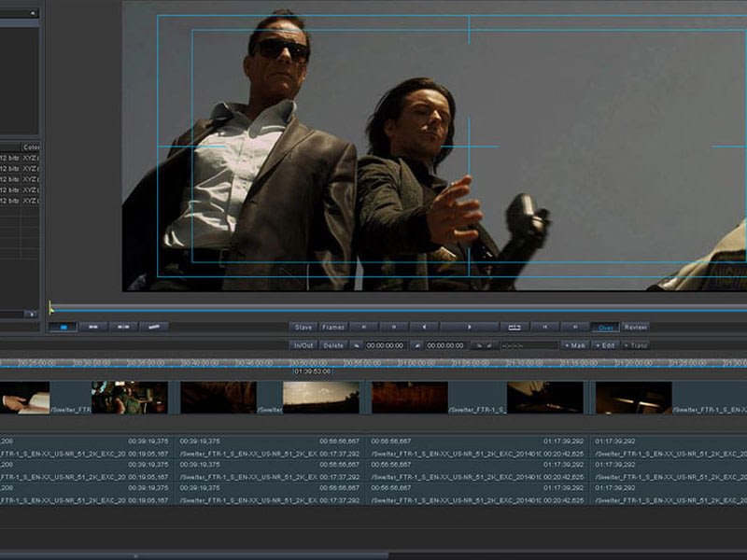The width and height of the screenshot is (747, 560).
Task: Select the hand-on-paper clip thumbnail in timeline
Action: (x=24, y=398)
